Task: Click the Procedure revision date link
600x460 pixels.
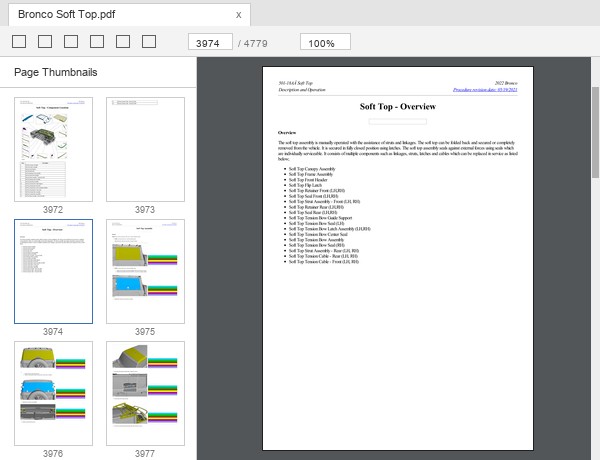Action: pos(485,90)
